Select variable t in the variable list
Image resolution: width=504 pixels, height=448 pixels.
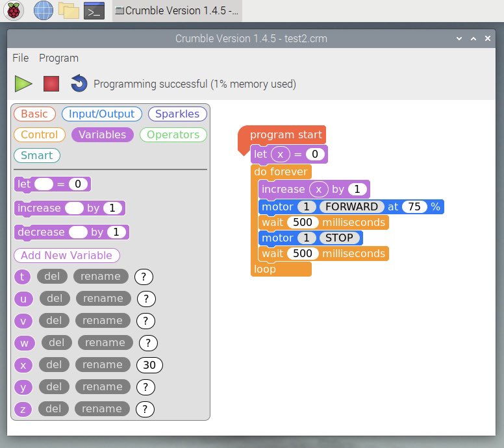pos(22,277)
